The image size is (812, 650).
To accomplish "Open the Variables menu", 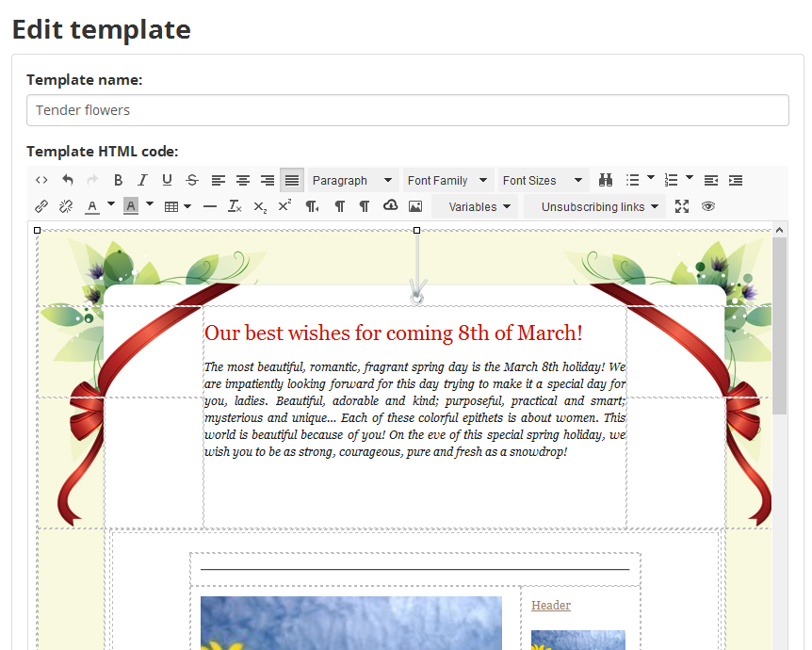I will (479, 206).
